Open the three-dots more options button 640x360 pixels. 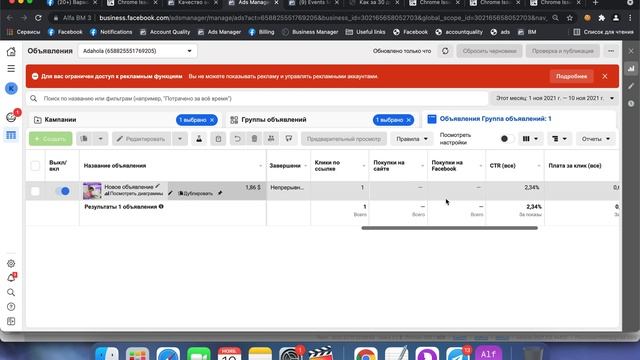tap(611, 51)
